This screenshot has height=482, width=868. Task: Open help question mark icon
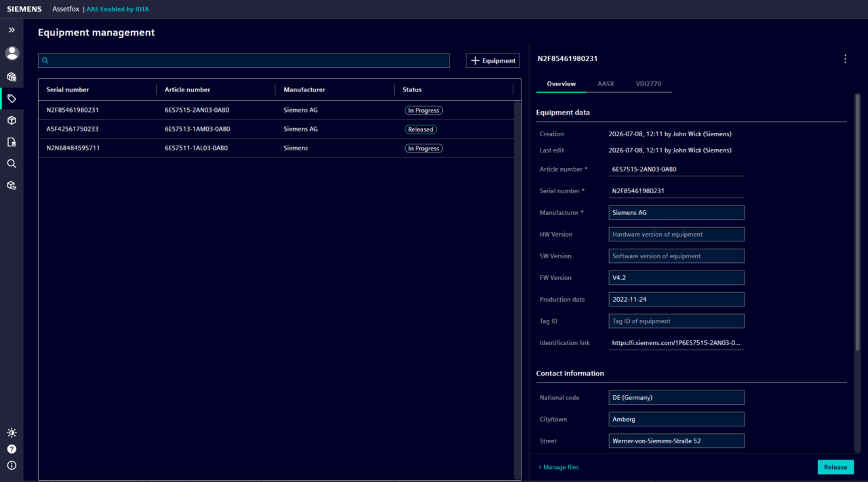[x=12, y=449]
